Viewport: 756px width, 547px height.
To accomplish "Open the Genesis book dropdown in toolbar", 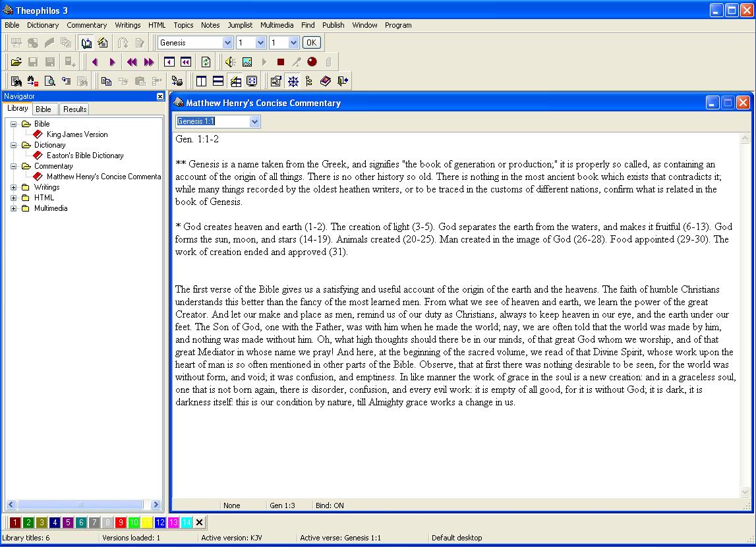I will click(227, 43).
